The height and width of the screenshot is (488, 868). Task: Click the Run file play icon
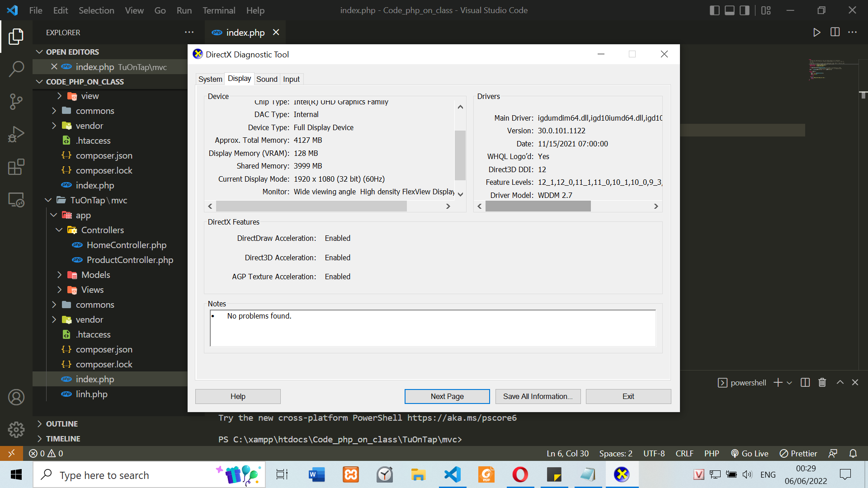[x=816, y=33]
